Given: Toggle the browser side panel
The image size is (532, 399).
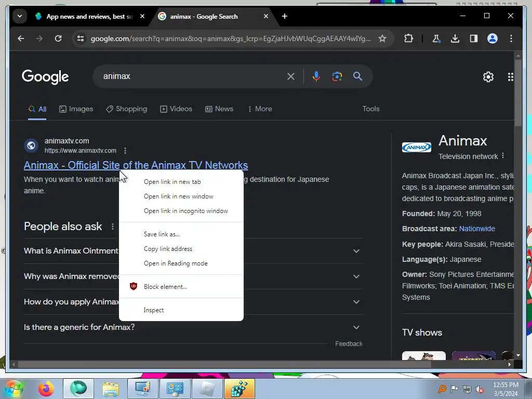Looking at the screenshot, I should tap(474, 38).
